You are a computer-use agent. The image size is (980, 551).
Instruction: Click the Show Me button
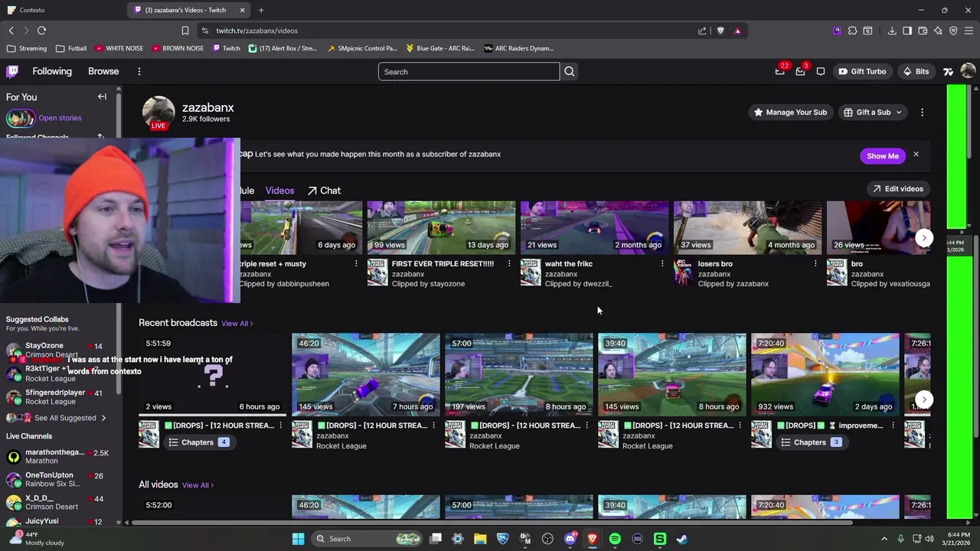coord(883,155)
